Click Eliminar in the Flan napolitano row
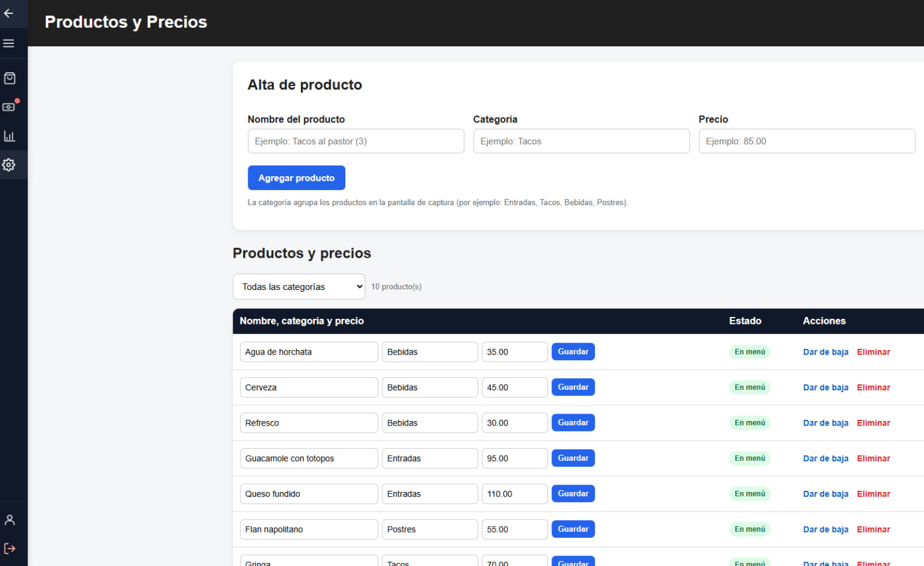Screen dimensions: 924x566 coord(873,530)
